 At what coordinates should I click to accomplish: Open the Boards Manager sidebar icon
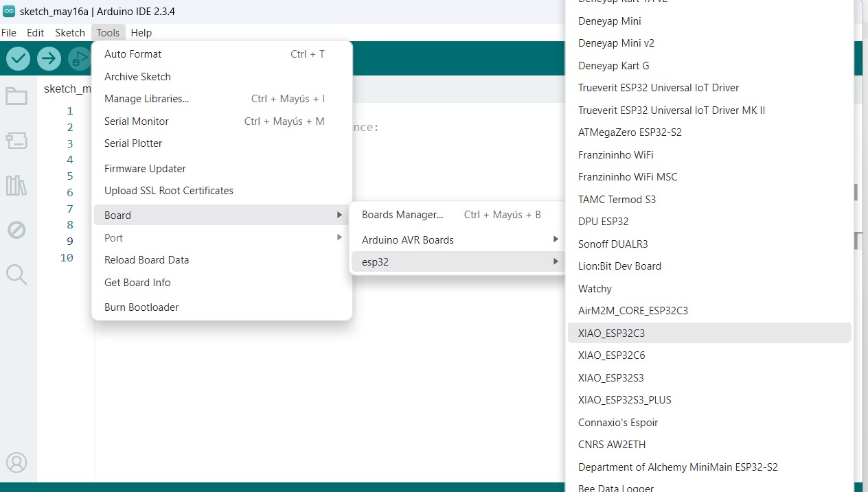[16, 141]
